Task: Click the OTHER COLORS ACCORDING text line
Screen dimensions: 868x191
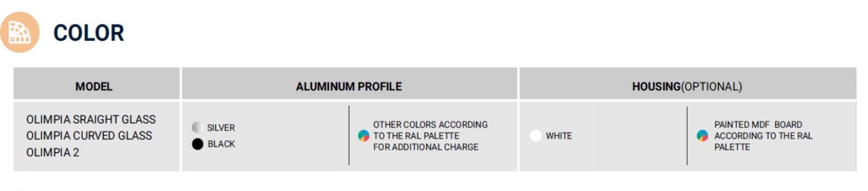Action: (430, 125)
